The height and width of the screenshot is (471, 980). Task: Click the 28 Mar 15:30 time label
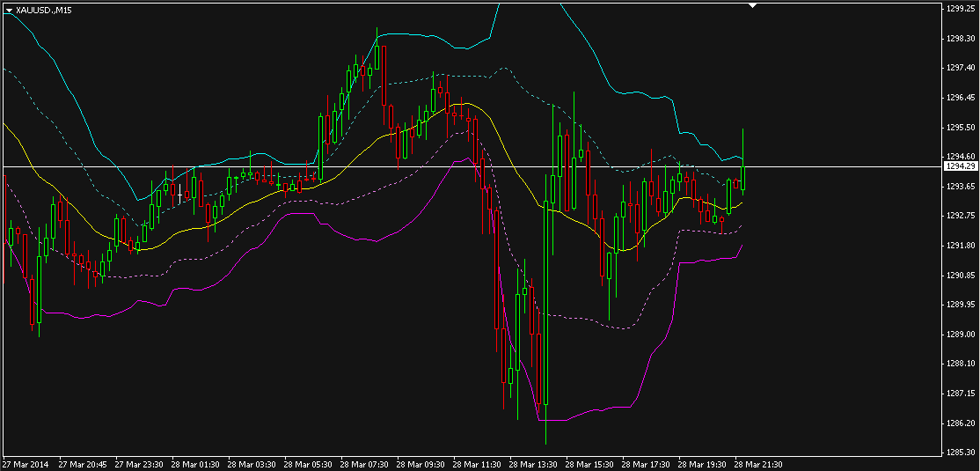[589, 465]
